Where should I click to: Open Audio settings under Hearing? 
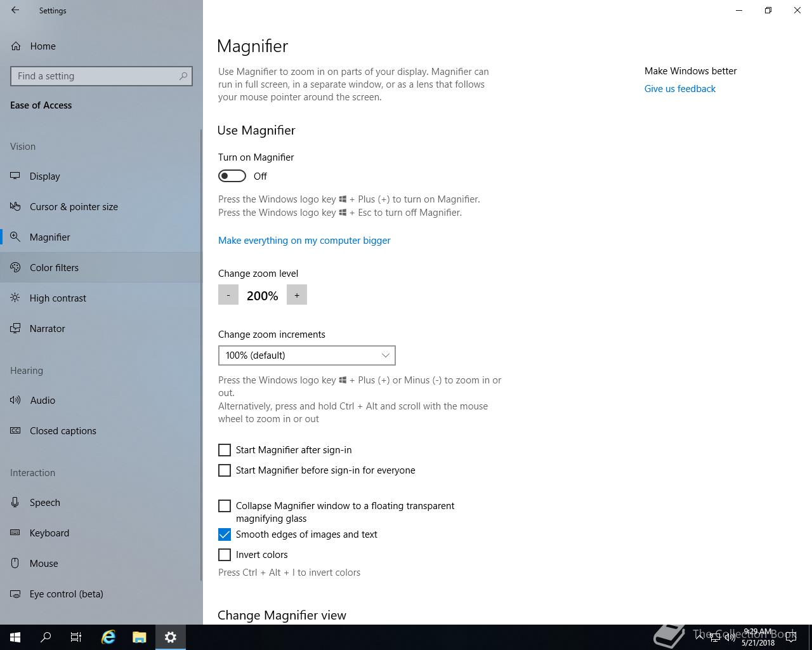(x=101, y=400)
